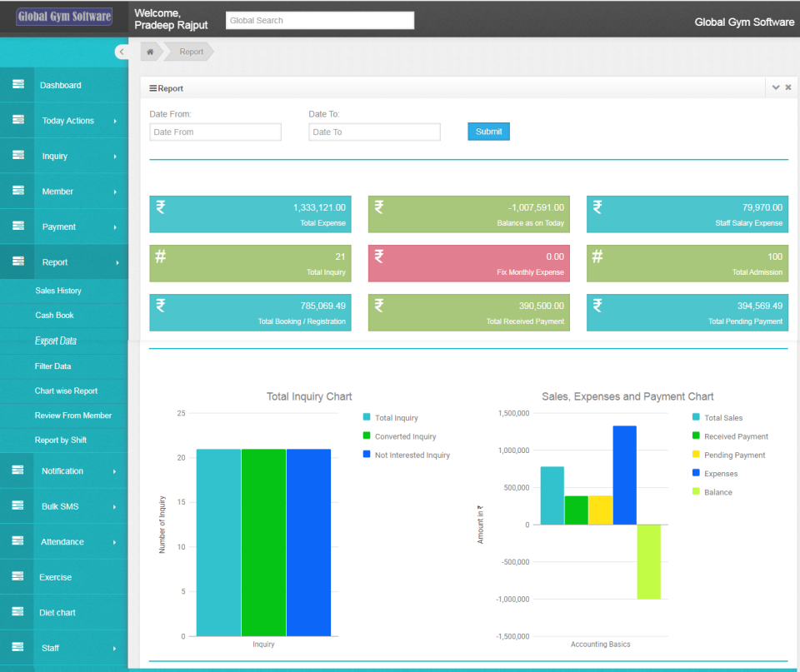Click the home icon in the breadcrumb
This screenshot has height=672, width=800.
click(x=148, y=51)
